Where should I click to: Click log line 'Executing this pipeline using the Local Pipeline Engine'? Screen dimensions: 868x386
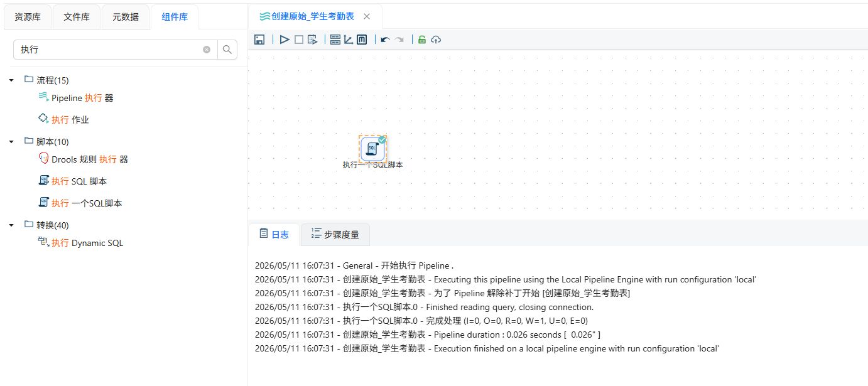point(506,279)
